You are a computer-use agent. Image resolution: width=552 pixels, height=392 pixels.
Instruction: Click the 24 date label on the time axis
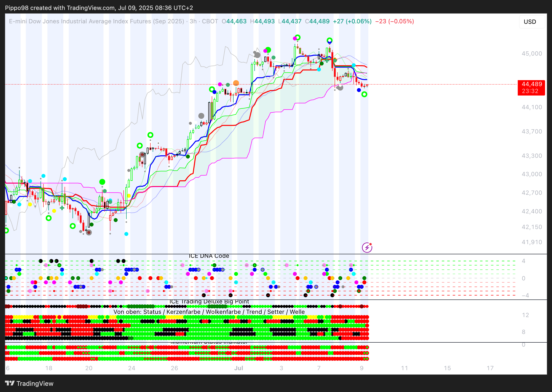[132, 368]
